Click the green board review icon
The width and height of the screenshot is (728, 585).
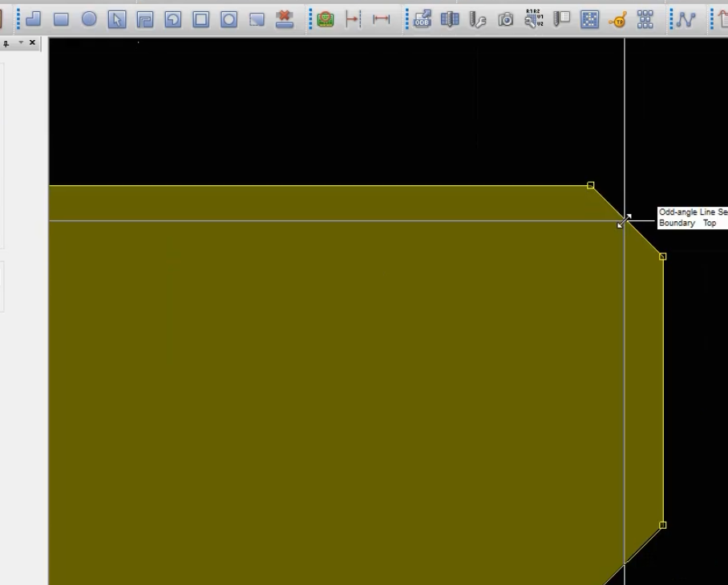[x=326, y=19]
